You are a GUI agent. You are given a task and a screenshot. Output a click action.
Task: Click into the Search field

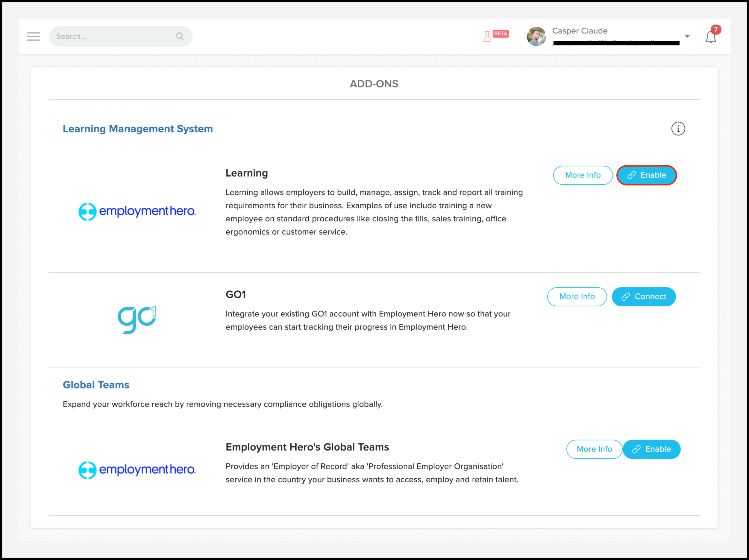[112, 36]
